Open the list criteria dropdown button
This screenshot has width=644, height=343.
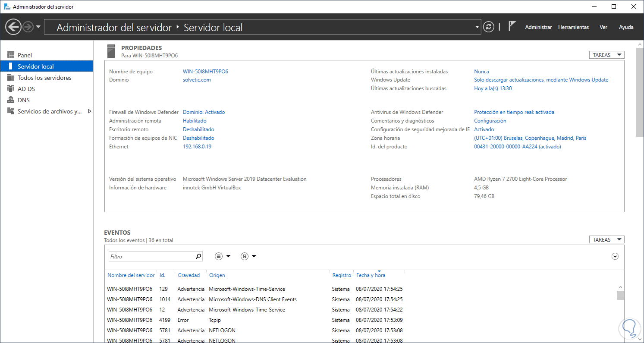click(x=223, y=256)
